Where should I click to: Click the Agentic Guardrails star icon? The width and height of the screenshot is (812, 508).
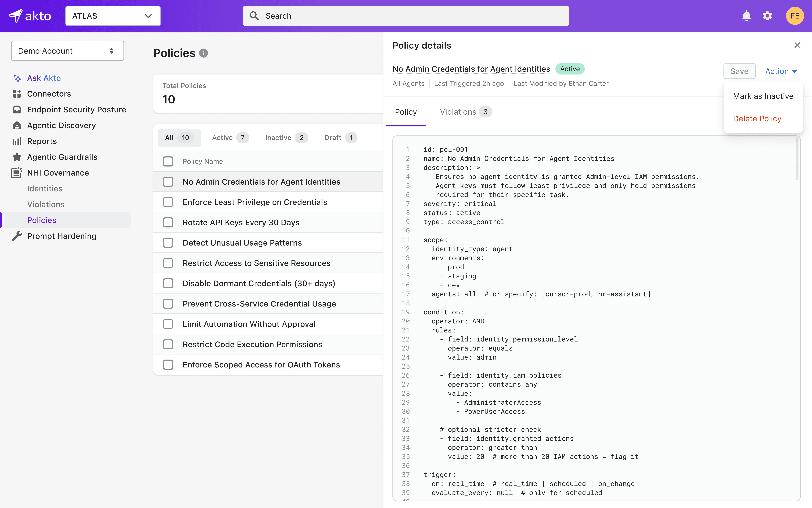pos(17,157)
